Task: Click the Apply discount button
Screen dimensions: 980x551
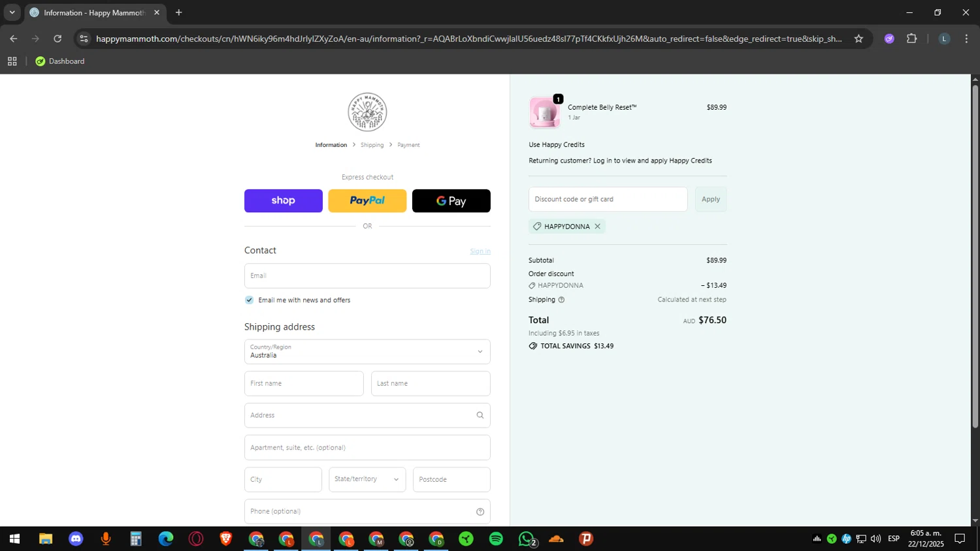Action: [x=711, y=199]
